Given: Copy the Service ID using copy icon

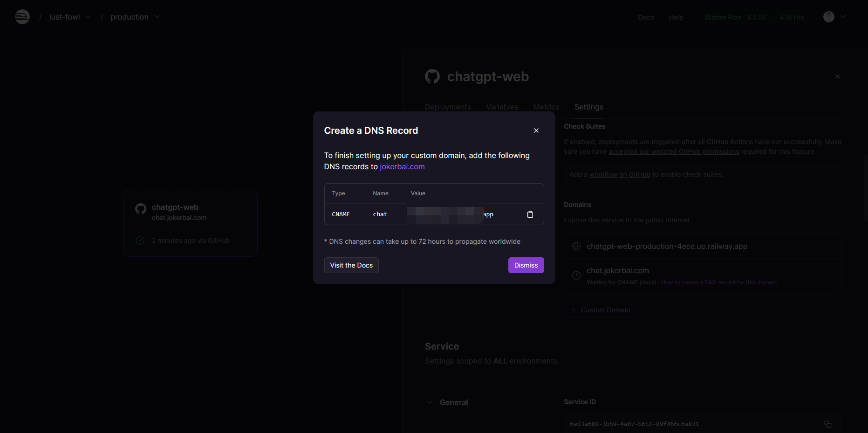Looking at the screenshot, I should [828, 424].
